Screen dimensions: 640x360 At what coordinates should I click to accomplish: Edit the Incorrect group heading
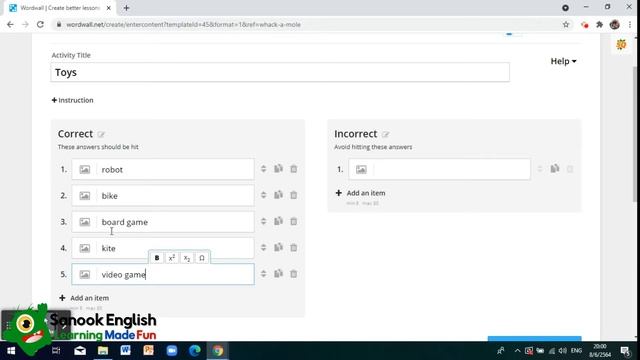pyautogui.click(x=386, y=134)
